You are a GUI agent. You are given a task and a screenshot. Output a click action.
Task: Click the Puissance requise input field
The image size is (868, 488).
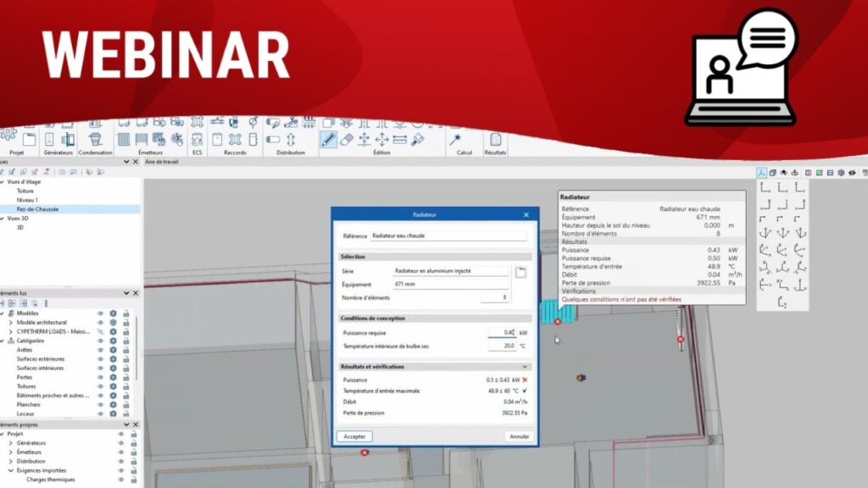[502, 333]
